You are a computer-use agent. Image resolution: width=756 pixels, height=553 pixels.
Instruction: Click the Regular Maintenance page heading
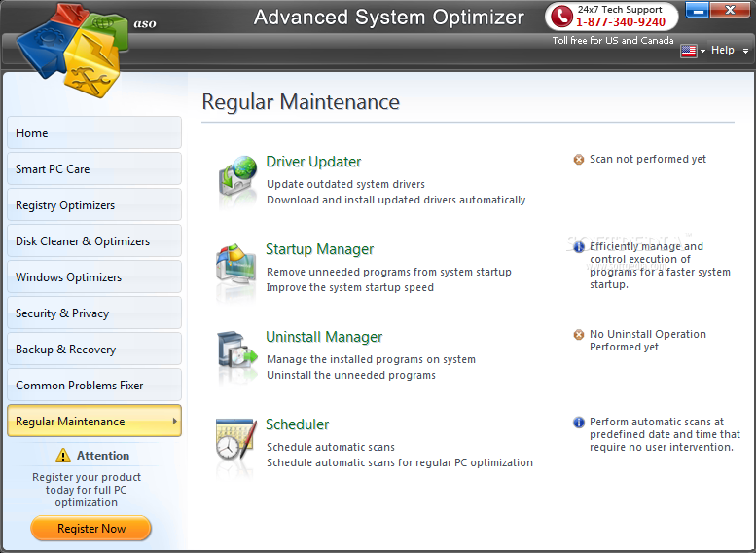pos(301,102)
